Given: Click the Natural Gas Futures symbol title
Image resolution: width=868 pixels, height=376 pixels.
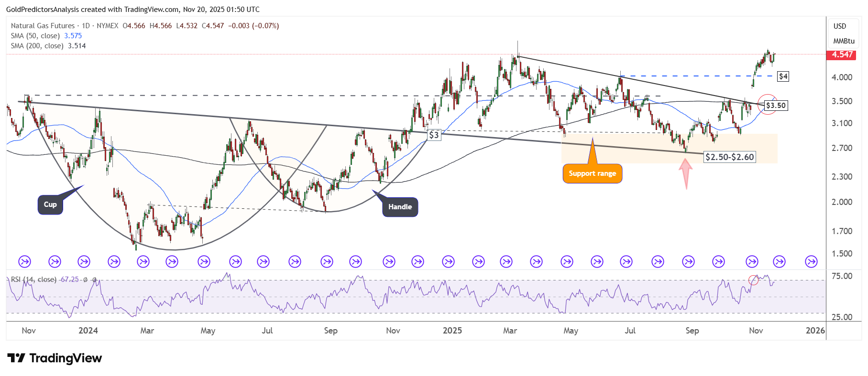Looking at the screenshot, I should pyautogui.click(x=43, y=26).
